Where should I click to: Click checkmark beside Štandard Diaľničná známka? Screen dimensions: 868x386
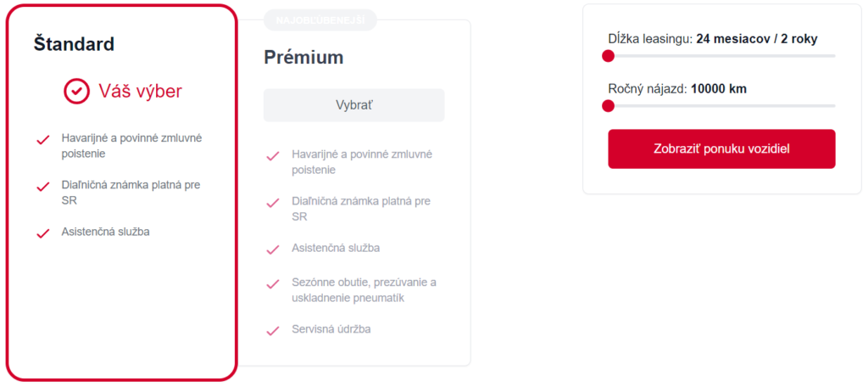tap(42, 187)
